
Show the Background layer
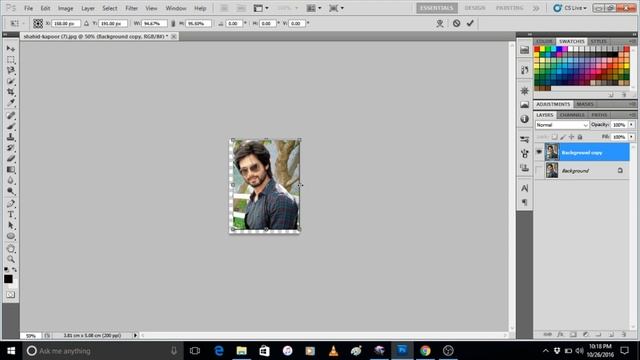click(539, 170)
